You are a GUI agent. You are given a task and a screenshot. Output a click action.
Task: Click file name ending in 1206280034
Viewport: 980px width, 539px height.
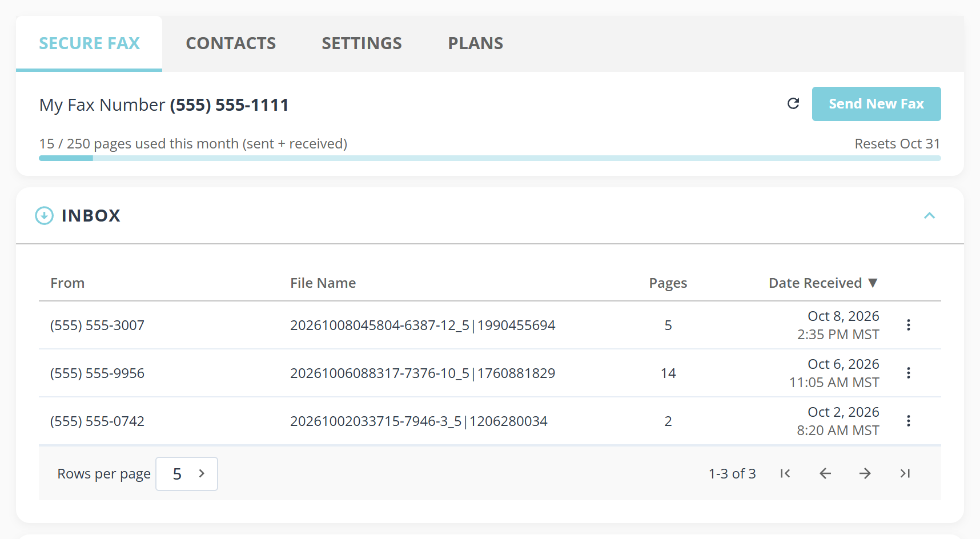[419, 421]
